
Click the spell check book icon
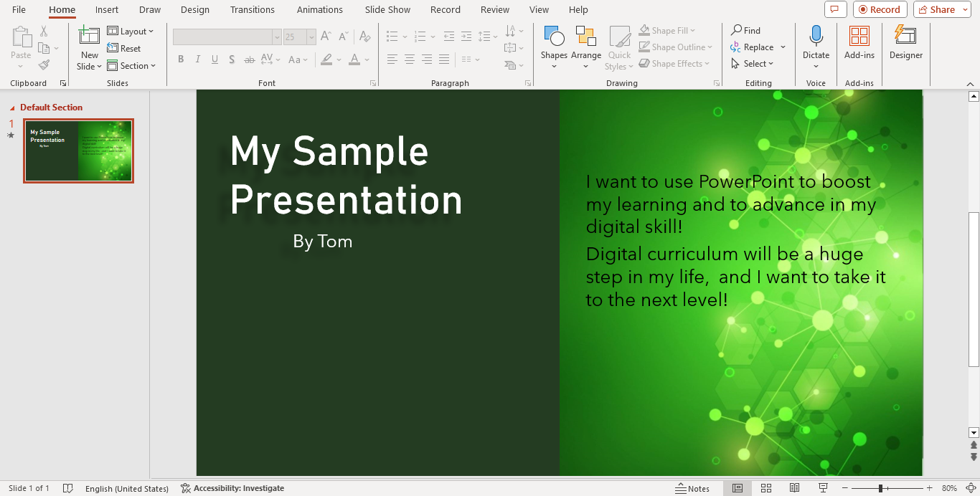68,488
